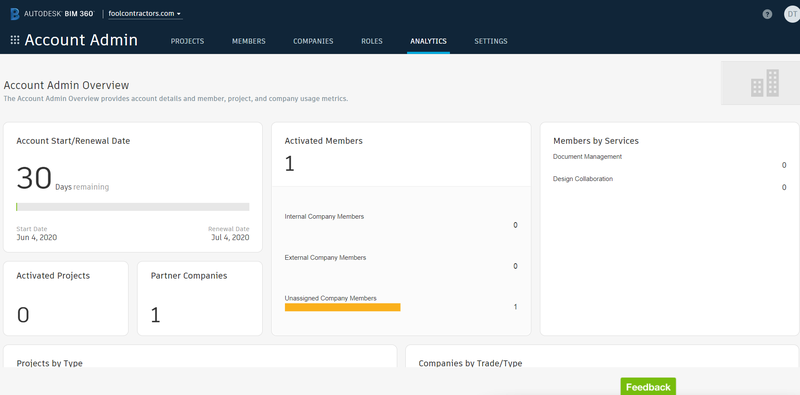Select the Analytics tab
This screenshot has width=800, height=395.
pyautogui.click(x=429, y=41)
